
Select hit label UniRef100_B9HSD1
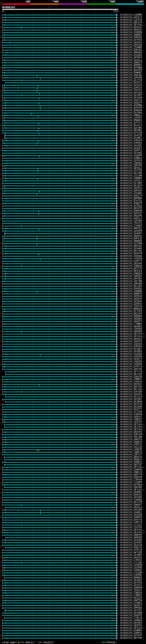point(131,37)
